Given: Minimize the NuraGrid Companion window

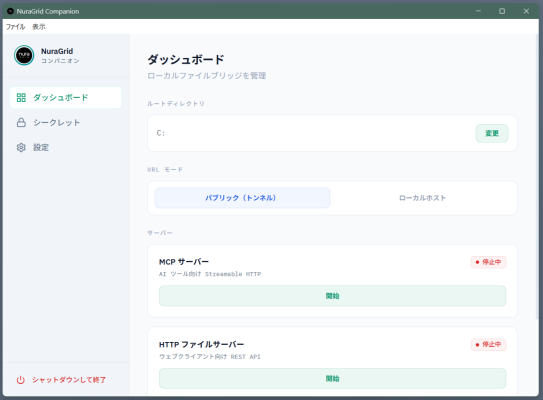Looking at the screenshot, I should coord(478,11).
